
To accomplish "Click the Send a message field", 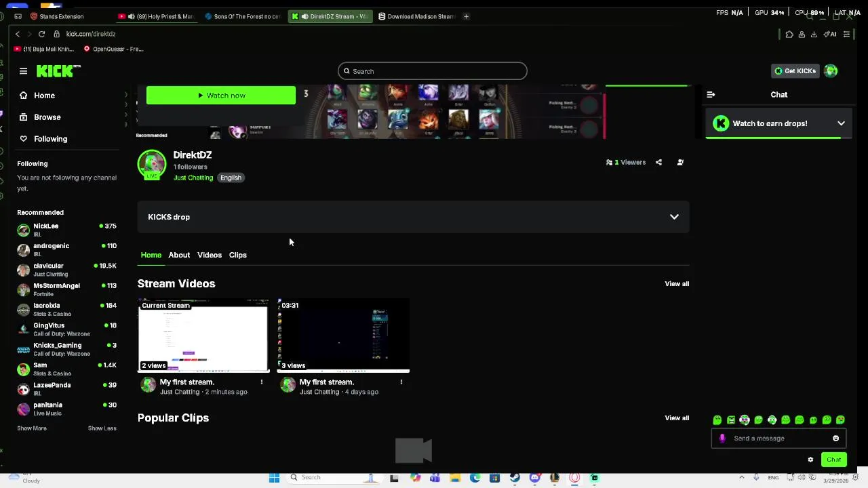I will 779,439.
